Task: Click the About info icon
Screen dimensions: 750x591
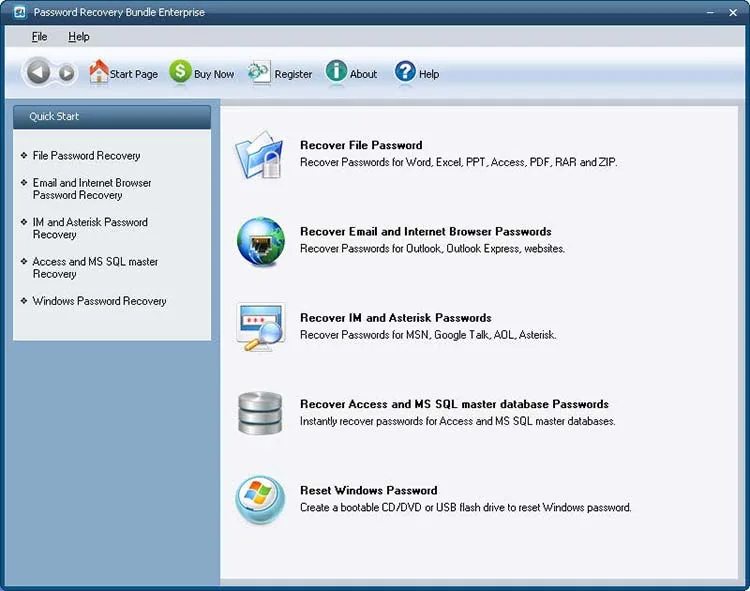Action: click(336, 71)
